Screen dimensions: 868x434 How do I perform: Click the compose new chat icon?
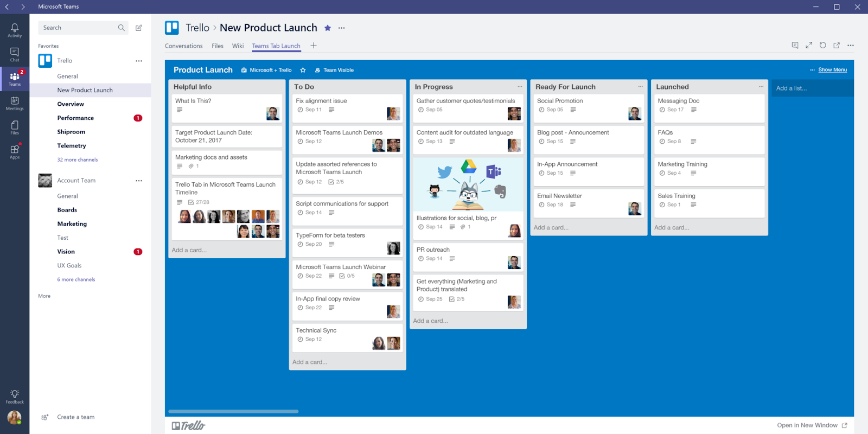[x=139, y=28]
